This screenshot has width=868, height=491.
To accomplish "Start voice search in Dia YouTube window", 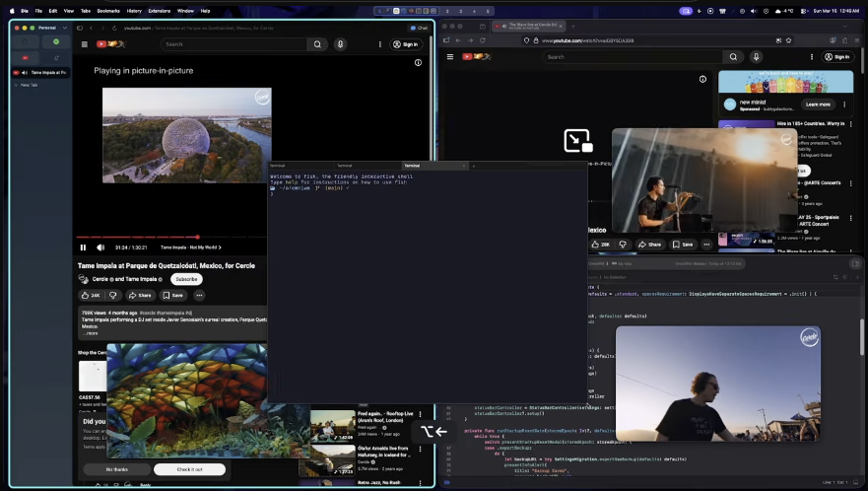I will (x=340, y=44).
